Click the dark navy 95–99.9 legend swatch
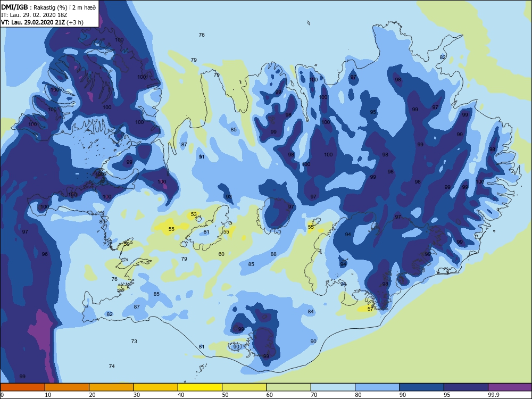The height and width of the screenshot is (399, 532). pyautogui.click(x=466, y=387)
